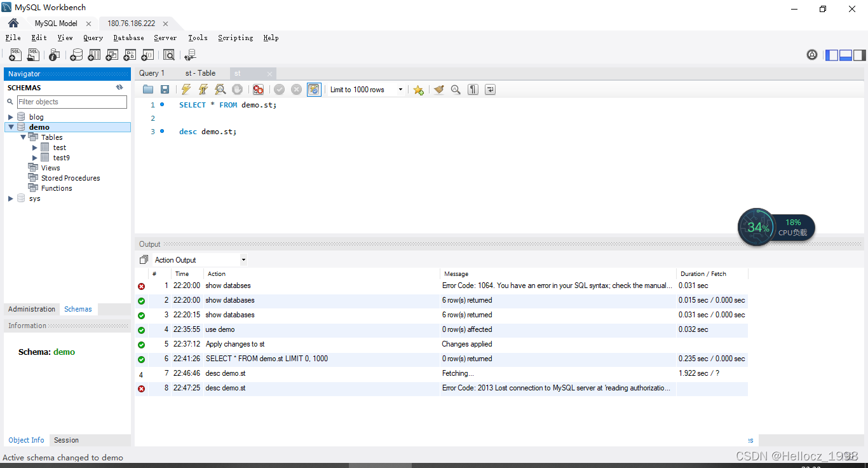The image size is (868, 468).
Task: Create a new function in active schema
Action: pos(147,55)
